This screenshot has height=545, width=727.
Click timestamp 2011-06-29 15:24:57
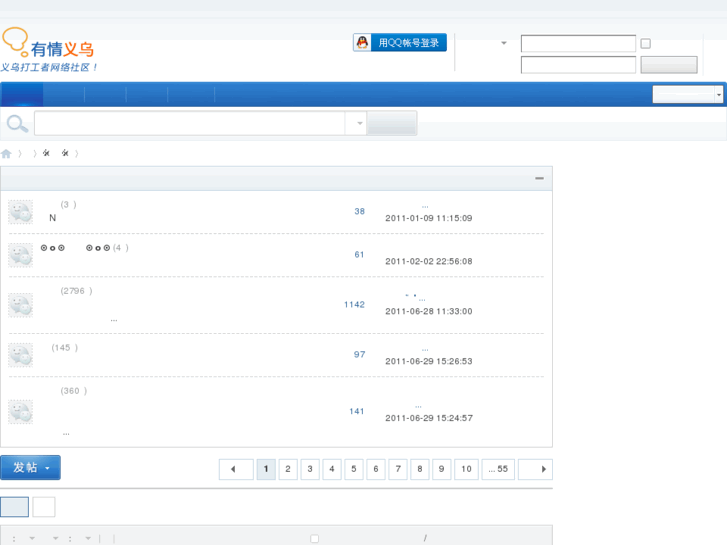point(429,418)
